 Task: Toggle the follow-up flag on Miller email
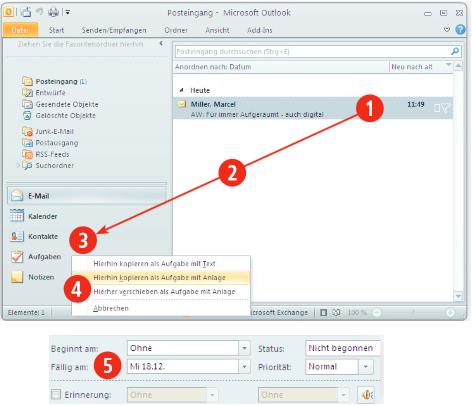[x=446, y=108]
